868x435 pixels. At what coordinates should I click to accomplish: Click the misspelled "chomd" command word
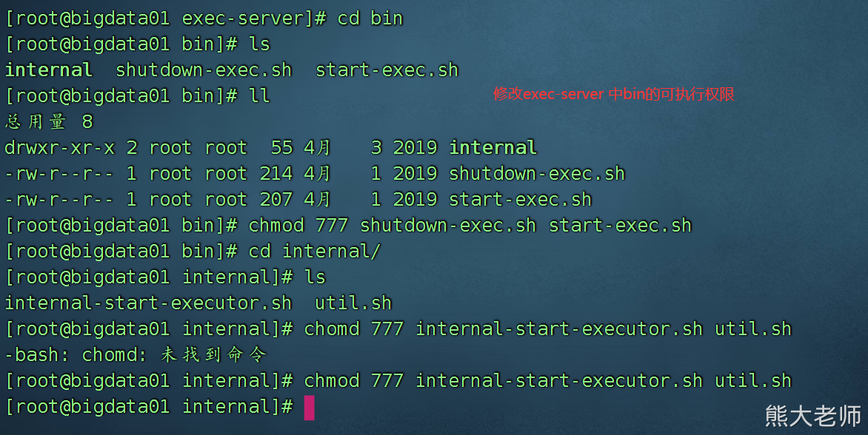tap(331, 329)
